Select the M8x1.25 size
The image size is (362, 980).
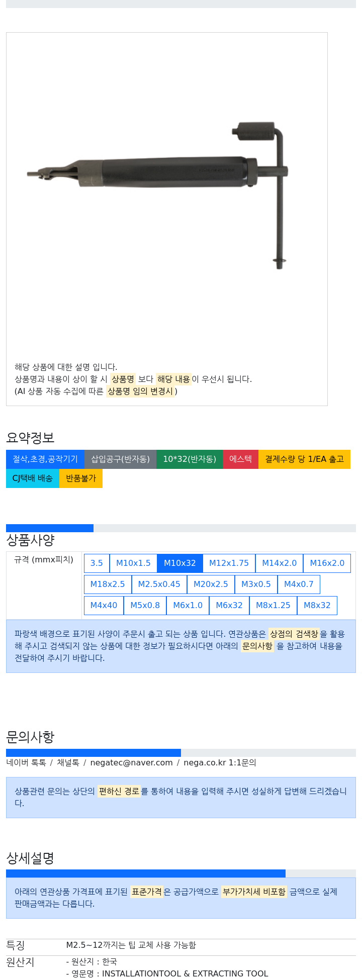(x=273, y=606)
